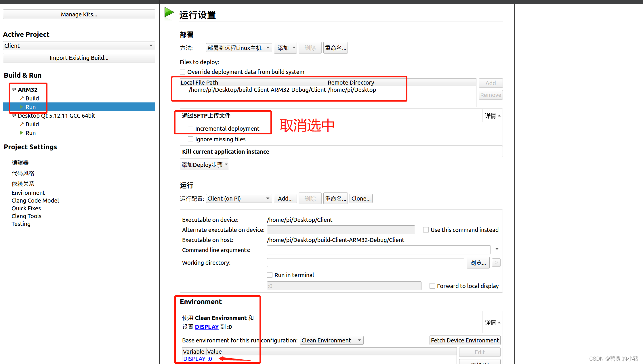The image size is (643, 364).
Task: Click the arrow beside Command line arguments field
Action: pyautogui.click(x=497, y=249)
